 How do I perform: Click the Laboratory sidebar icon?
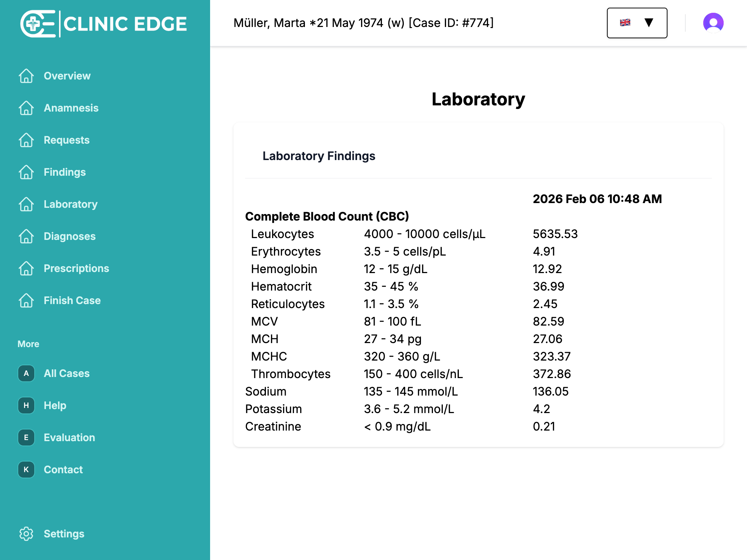click(26, 205)
